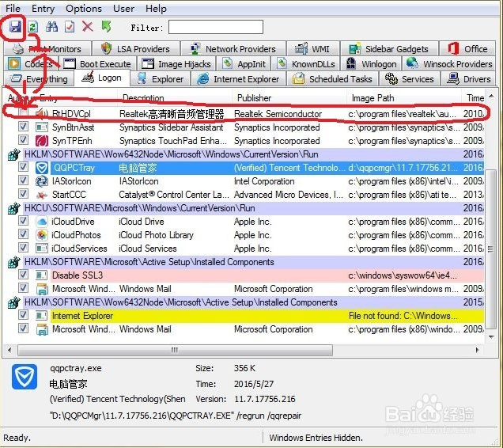The width and height of the screenshot is (503, 448).
Task: Select the yellow Internet Explorer entry row
Action: 267,316
